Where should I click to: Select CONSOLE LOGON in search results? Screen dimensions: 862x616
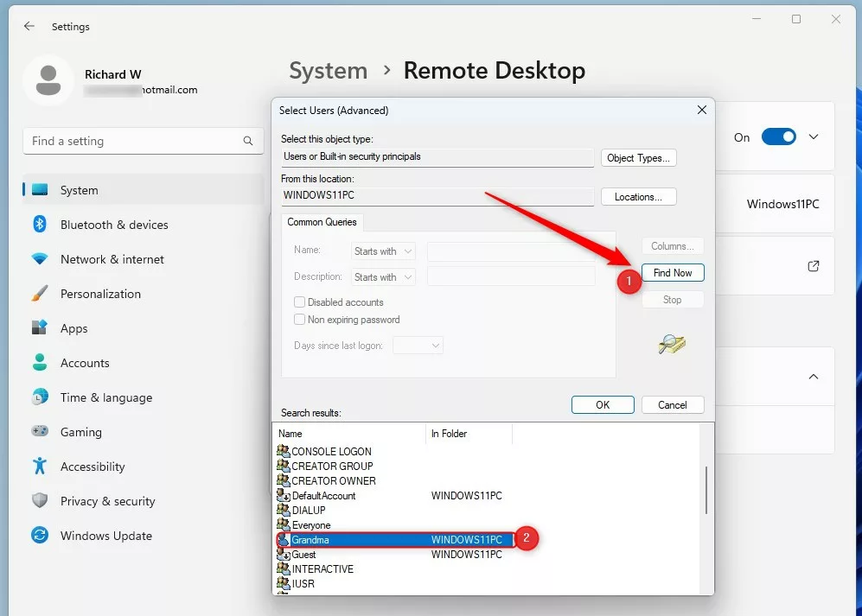[x=331, y=451]
